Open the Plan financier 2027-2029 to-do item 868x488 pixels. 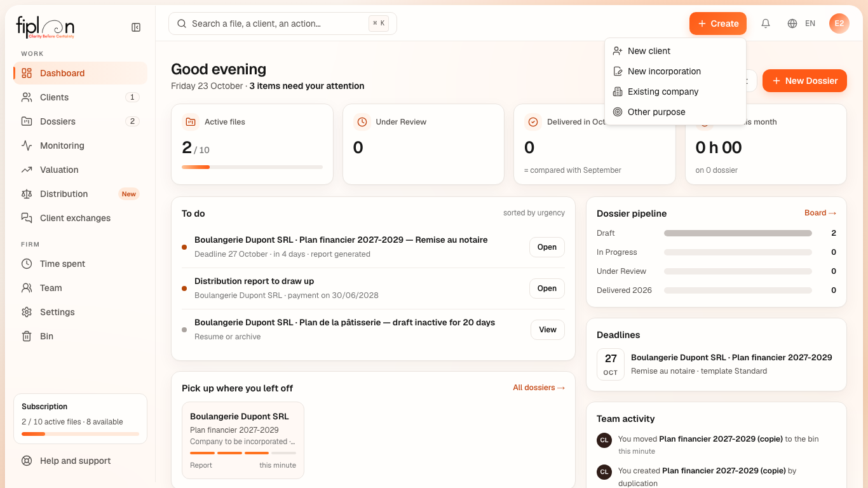547,247
